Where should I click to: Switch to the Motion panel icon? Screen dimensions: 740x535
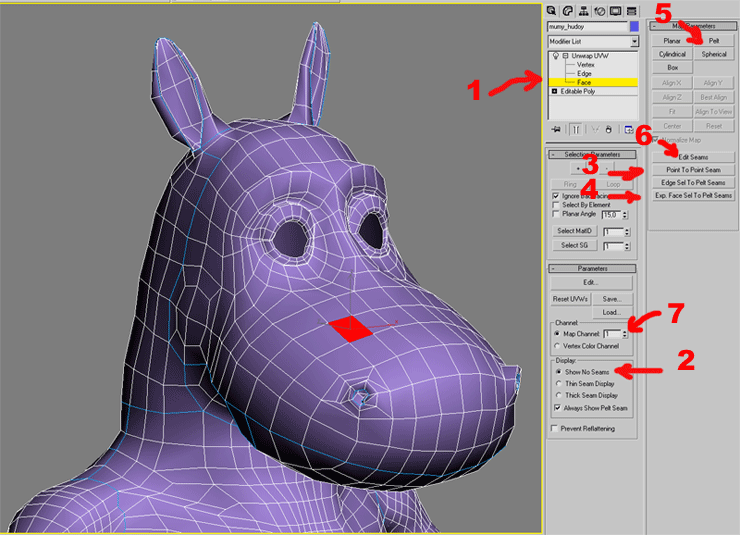click(x=599, y=9)
